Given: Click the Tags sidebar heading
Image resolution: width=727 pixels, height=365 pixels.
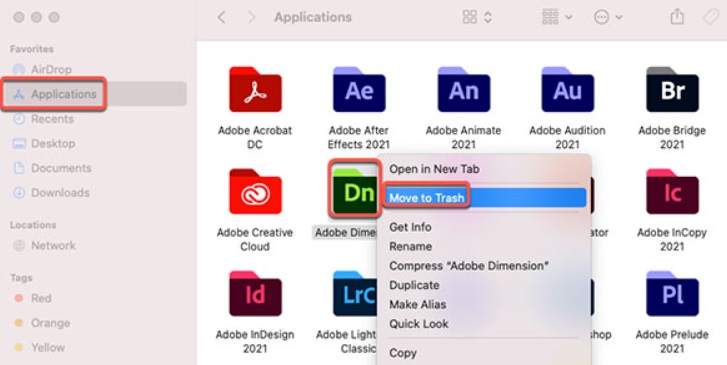Looking at the screenshot, I should coord(21,278).
